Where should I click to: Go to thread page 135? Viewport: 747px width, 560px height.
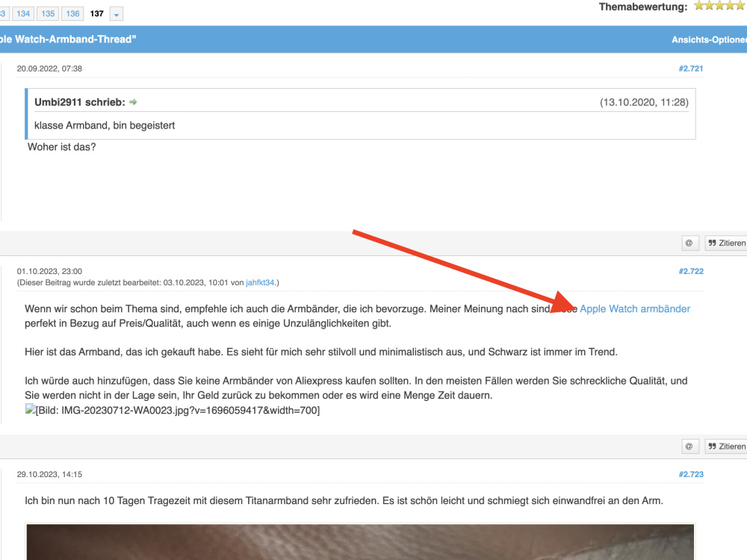point(48,13)
